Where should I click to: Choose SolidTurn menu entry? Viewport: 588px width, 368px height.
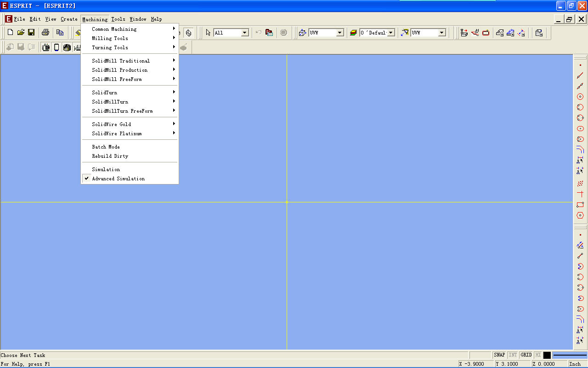click(x=130, y=92)
